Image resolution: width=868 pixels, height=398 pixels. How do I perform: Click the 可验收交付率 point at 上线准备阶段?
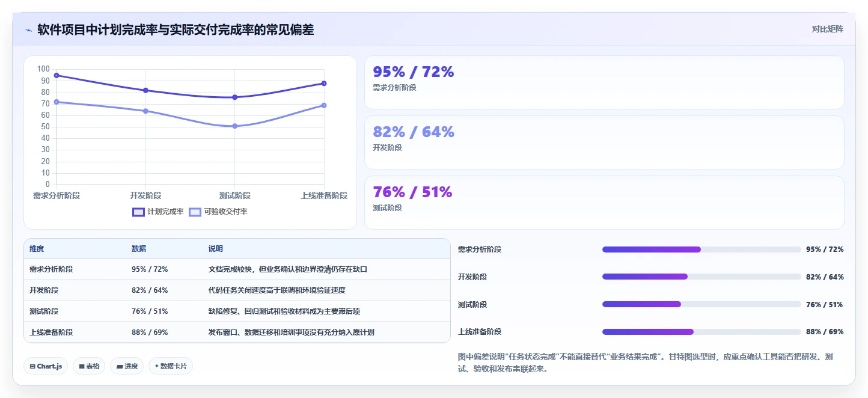pyautogui.click(x=324, y=105)
